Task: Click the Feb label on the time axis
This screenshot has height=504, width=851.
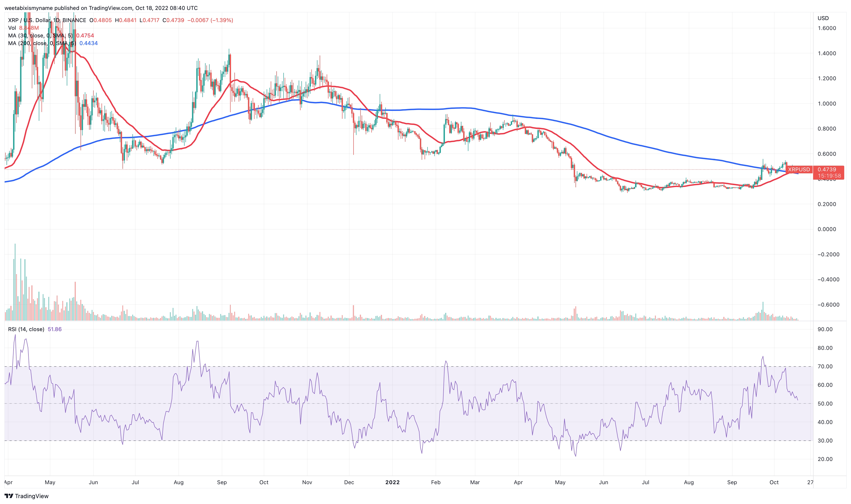Action: coord(436,482)
